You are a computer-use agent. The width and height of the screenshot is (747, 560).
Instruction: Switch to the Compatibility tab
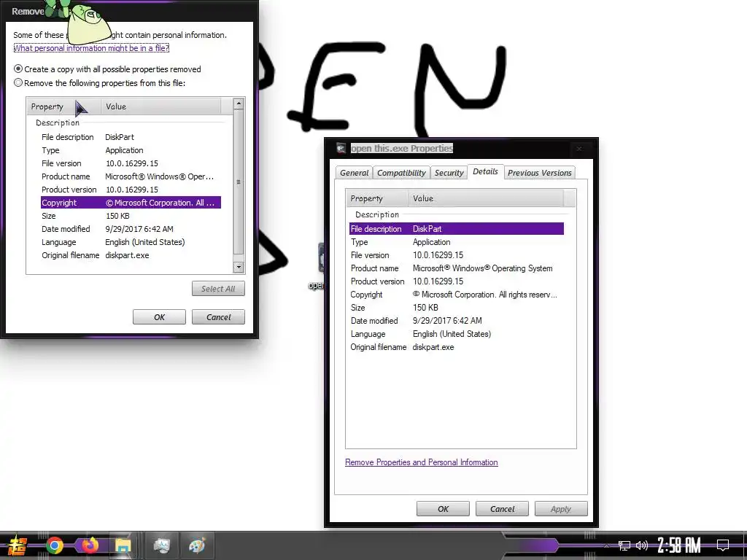[401, 173]
